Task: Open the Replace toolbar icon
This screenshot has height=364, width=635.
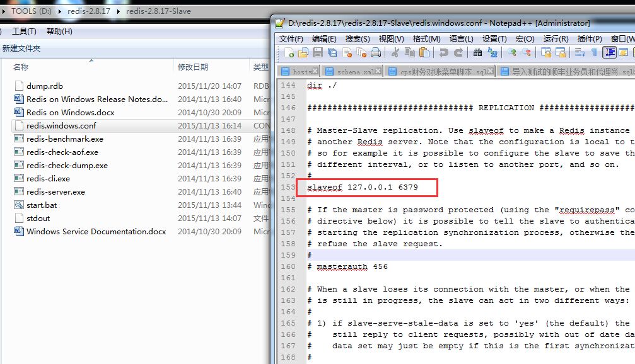Action: pyautogui.click(x=492, y=52)
